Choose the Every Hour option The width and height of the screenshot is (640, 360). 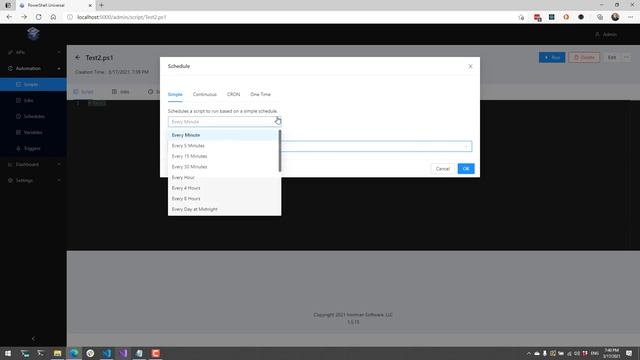point(224,178)
